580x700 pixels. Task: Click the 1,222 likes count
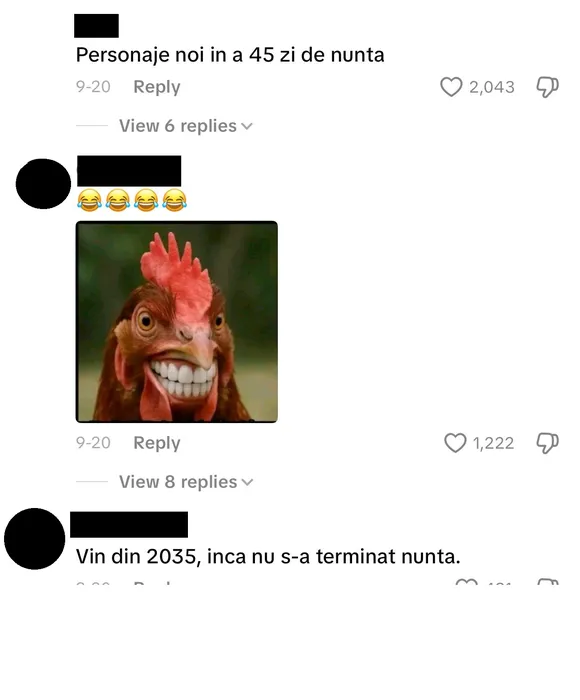click(493, 443)
